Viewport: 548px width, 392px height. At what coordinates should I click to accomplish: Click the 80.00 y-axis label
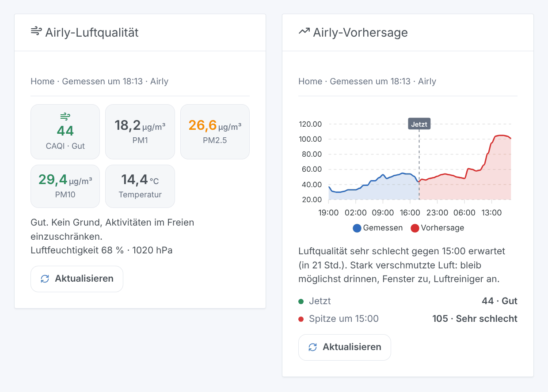click(x=312, y=154)
